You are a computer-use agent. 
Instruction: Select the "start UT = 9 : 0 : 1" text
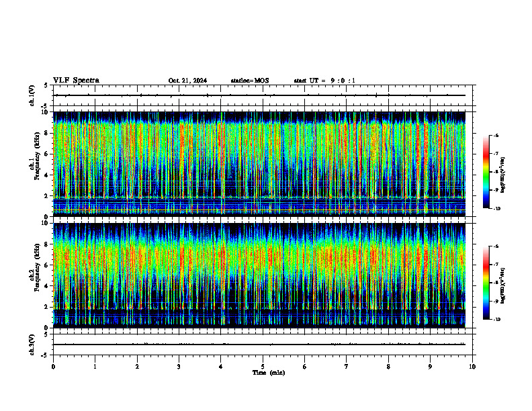click(x=324, y=81)
